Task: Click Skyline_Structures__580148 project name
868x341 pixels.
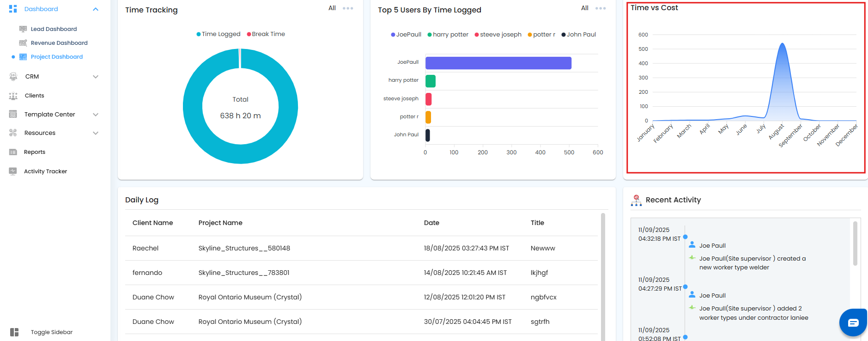Action: pyautogui.click(x=244, y=248)
